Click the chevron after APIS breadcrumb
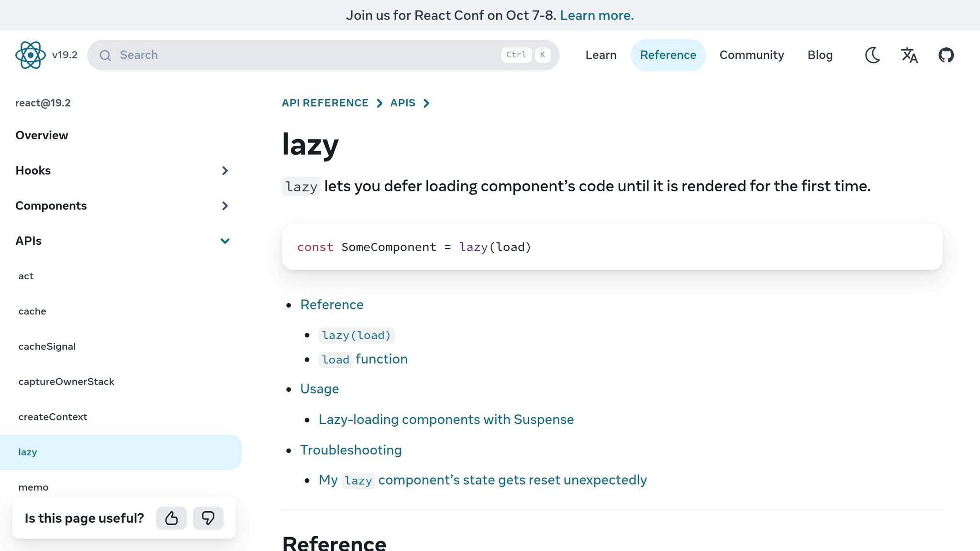 [426, 103]
